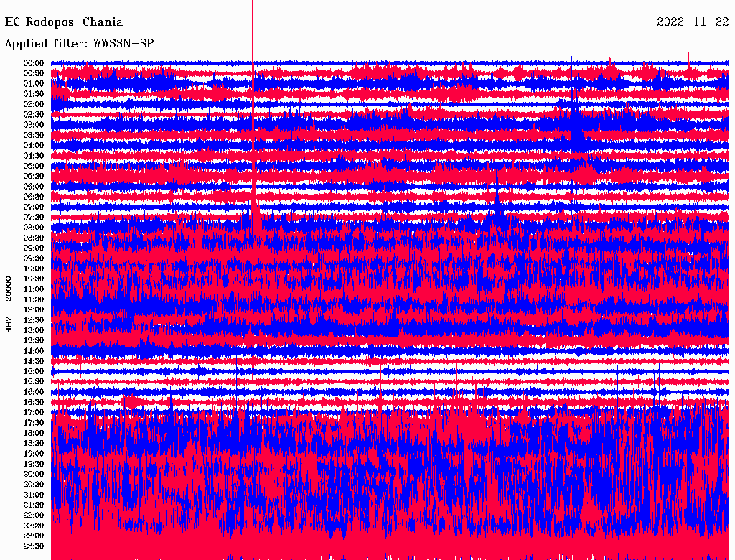Select the 00:30 time label
Viewport: 735px width, 560px height.
[34, 74]
